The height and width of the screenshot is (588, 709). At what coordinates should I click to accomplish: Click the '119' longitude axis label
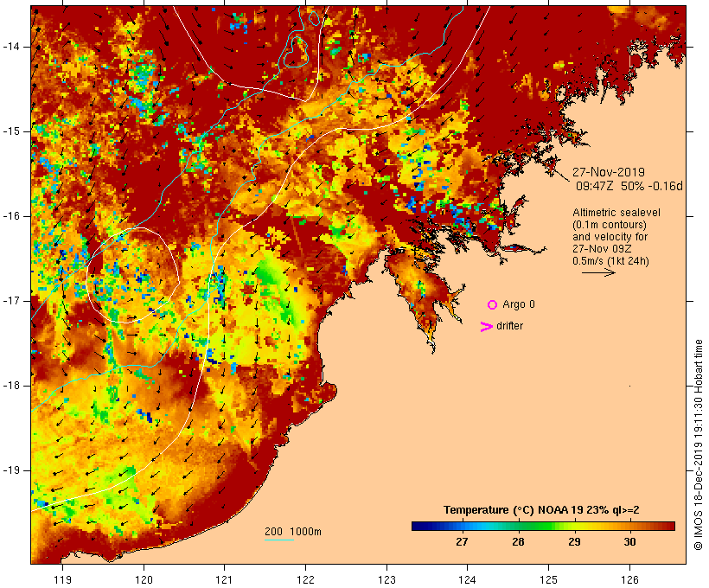click(62, 580)
